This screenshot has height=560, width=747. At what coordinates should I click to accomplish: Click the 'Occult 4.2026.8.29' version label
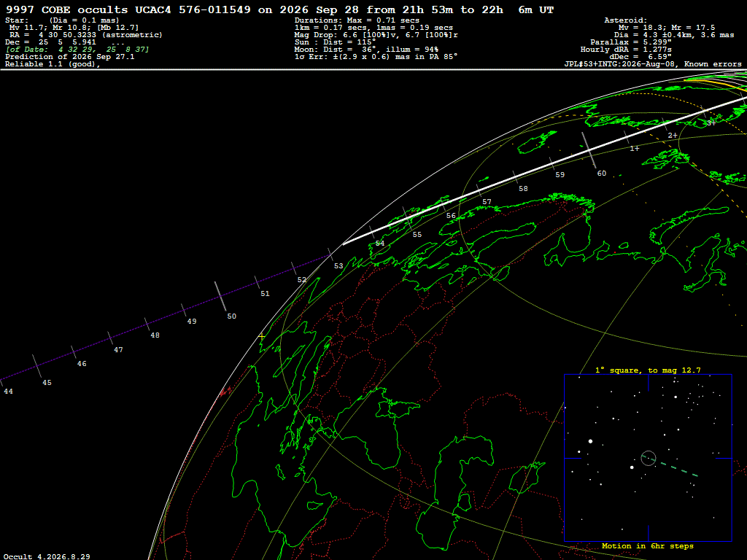pyautogui.click(x=47, y=556)
